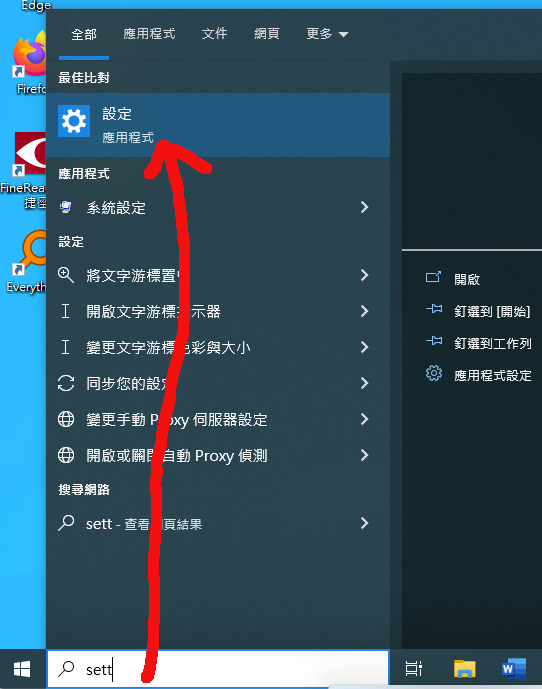Viewport: 542px width, 689px height.
Task: Open the Firefox desktop shortcut
Action: pos(29,64)
